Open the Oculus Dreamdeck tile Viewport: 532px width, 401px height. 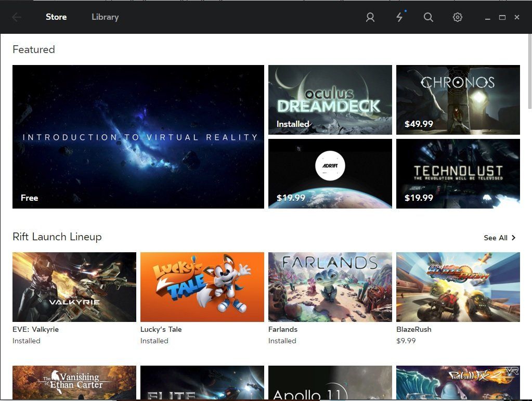[330, 99]
